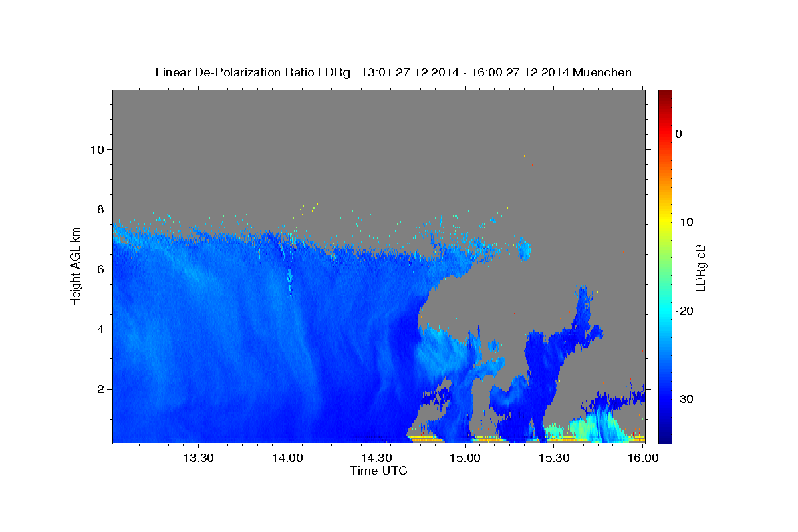This screenshot has width=798, height=532.
Task: Click the height label '10'
Action: (x=96, y=149)
